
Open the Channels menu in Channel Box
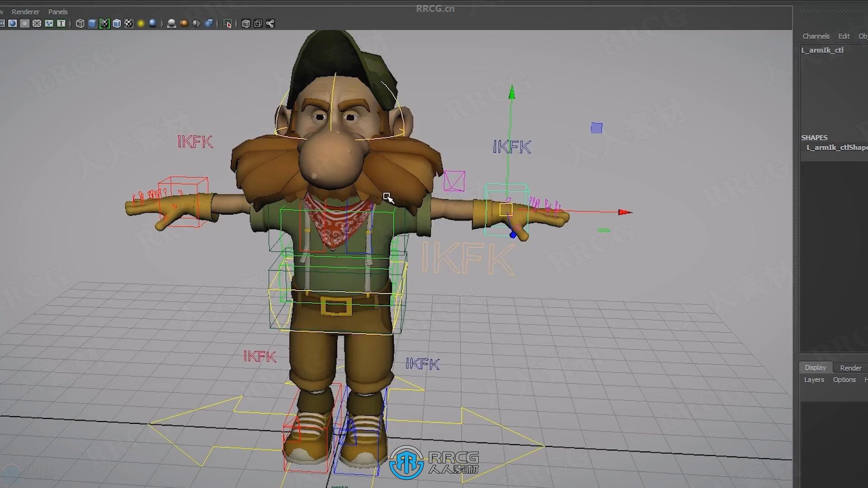point(816,36)
